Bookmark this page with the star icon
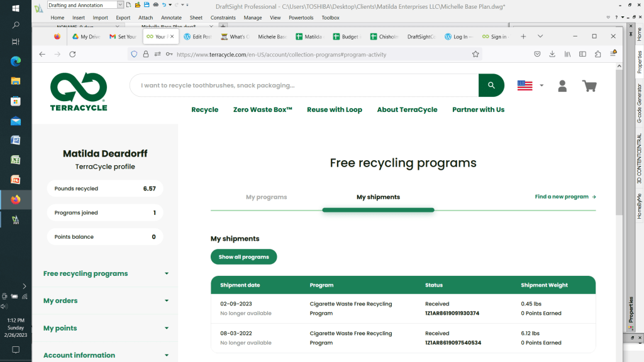 point(475,54)
